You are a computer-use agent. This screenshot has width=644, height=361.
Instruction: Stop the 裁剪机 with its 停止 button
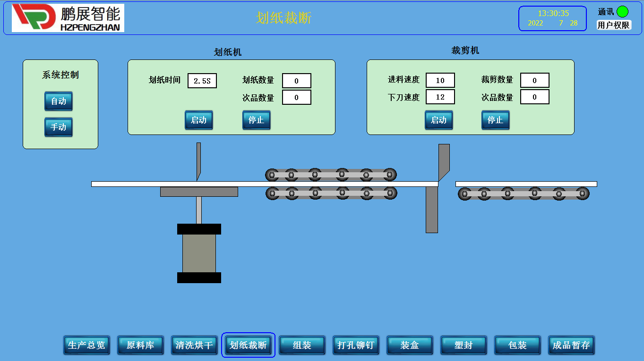pos(495,120)
